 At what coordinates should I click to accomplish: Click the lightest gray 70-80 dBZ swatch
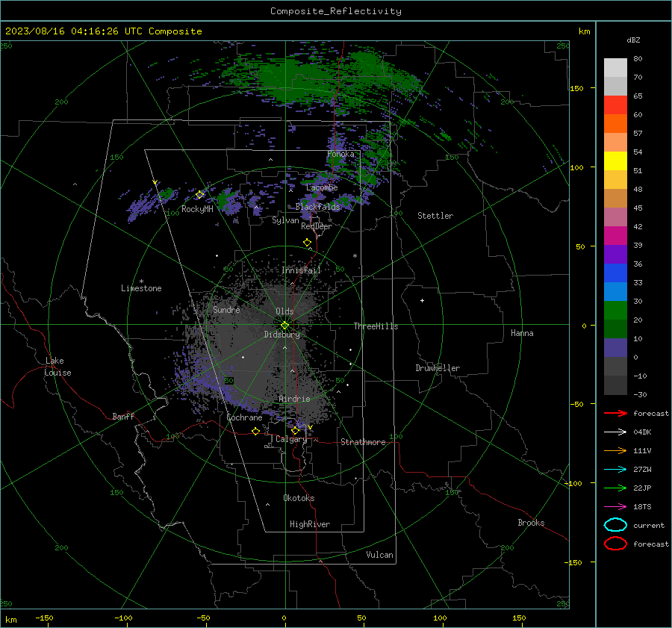(x=615, y=68)
